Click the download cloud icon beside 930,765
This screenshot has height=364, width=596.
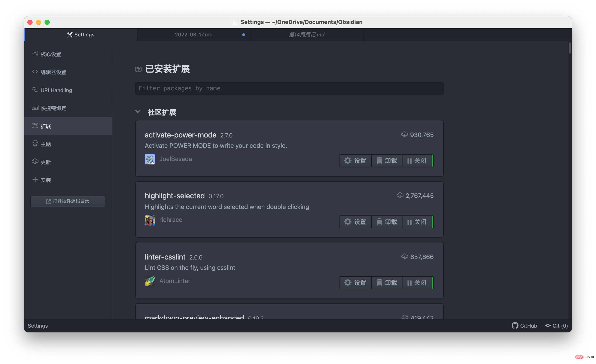[x=404, y=134]
